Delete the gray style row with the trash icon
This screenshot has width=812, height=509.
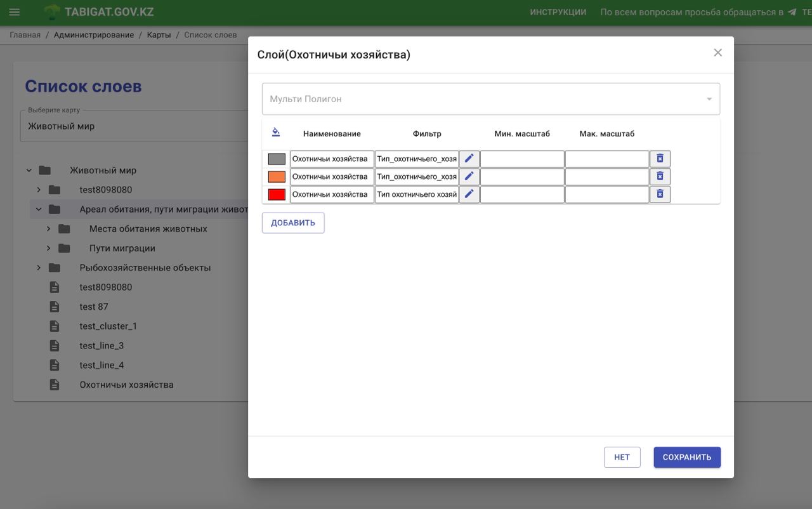[660, 159]
